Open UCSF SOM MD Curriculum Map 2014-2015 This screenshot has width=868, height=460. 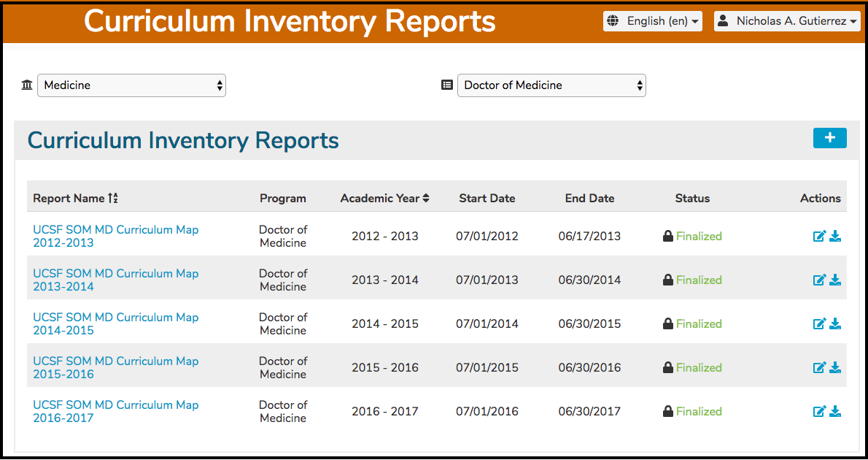[x=116, y=324]
